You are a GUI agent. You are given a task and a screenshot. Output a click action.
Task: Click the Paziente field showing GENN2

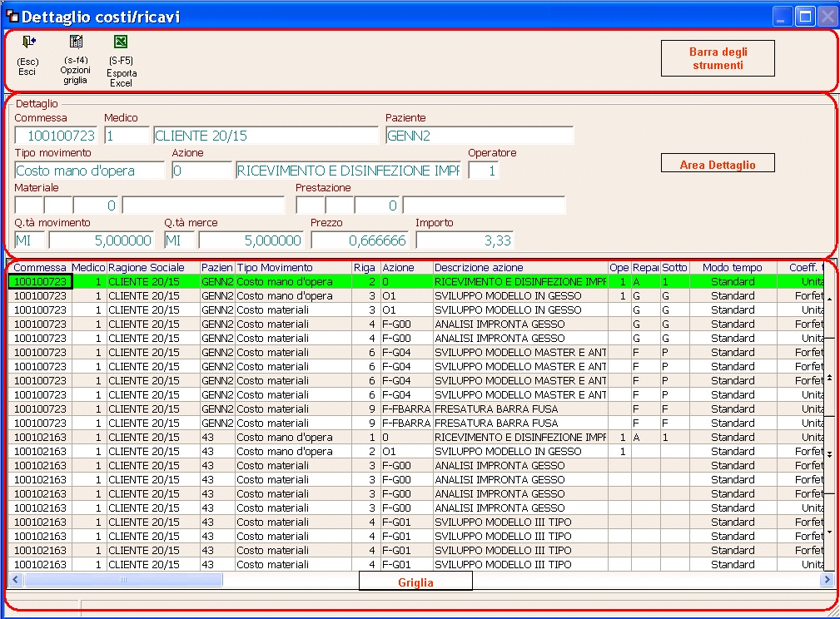click(480, 136)
